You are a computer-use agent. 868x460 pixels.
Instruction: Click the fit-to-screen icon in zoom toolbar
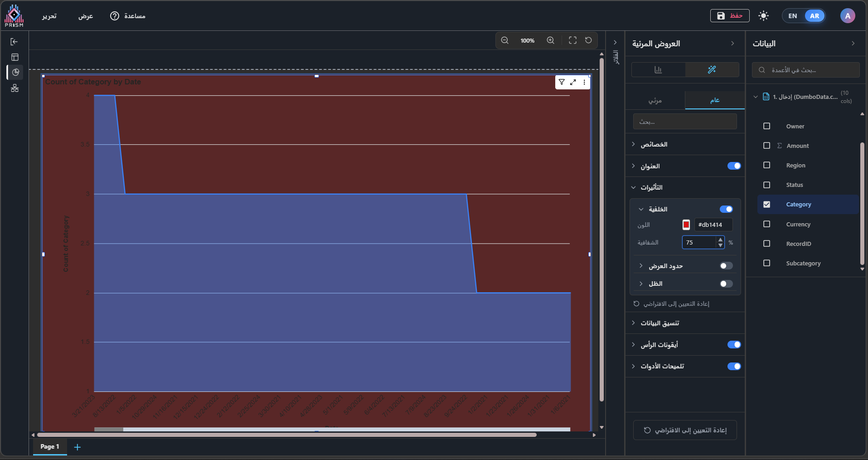(x=572, y=40)
